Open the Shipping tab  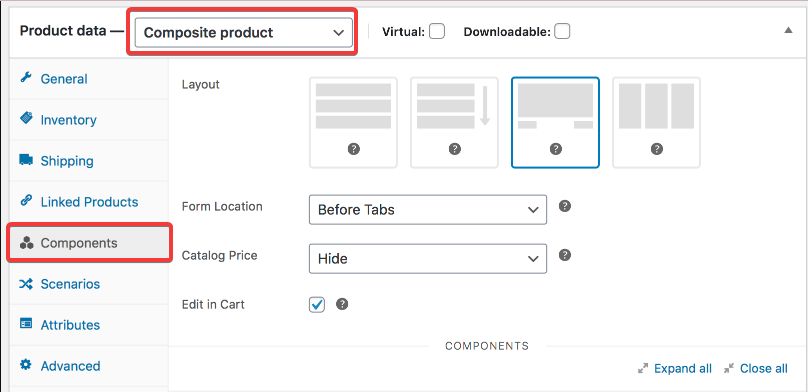point(89,161)
